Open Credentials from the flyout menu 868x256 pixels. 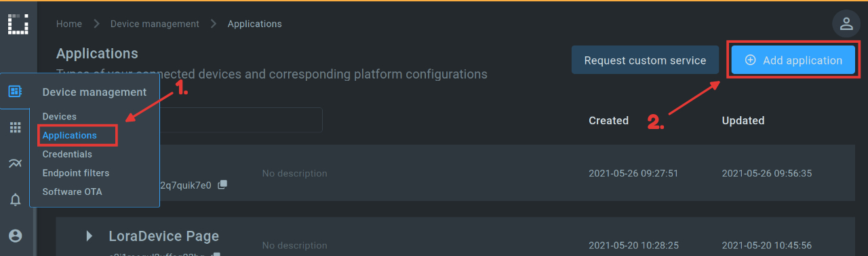coord(67,154)
